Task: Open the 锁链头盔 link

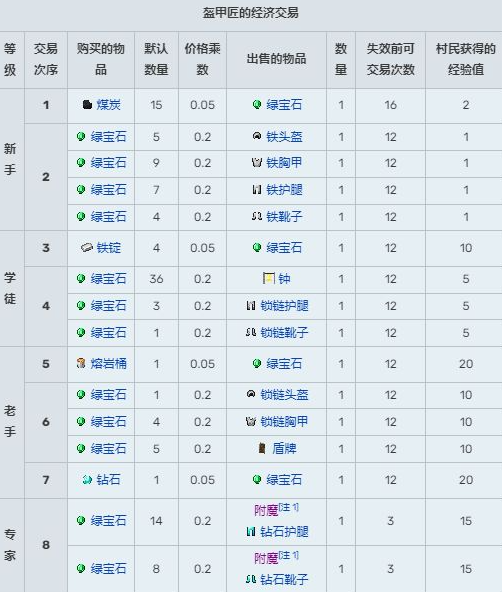Action: pyautogui.click(x=284, y=395)
